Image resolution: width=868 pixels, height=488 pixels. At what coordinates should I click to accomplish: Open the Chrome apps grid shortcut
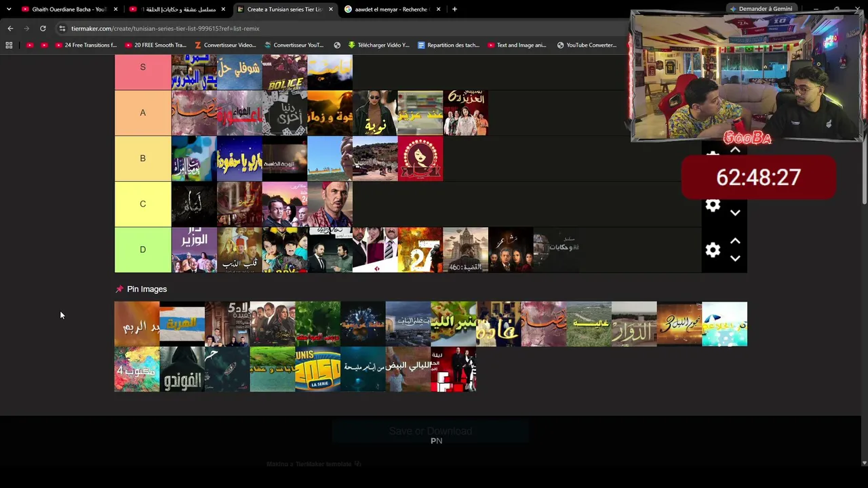[x=9, y=45]
